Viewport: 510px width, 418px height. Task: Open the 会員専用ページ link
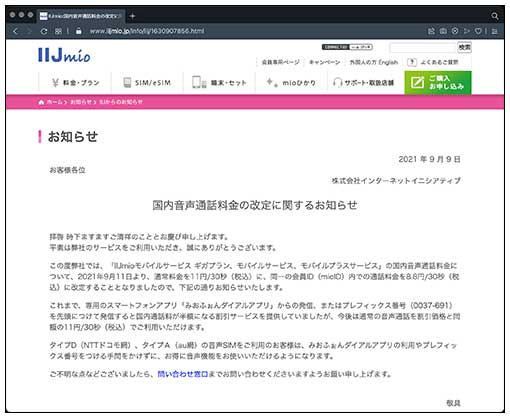(x=280, y=62)
